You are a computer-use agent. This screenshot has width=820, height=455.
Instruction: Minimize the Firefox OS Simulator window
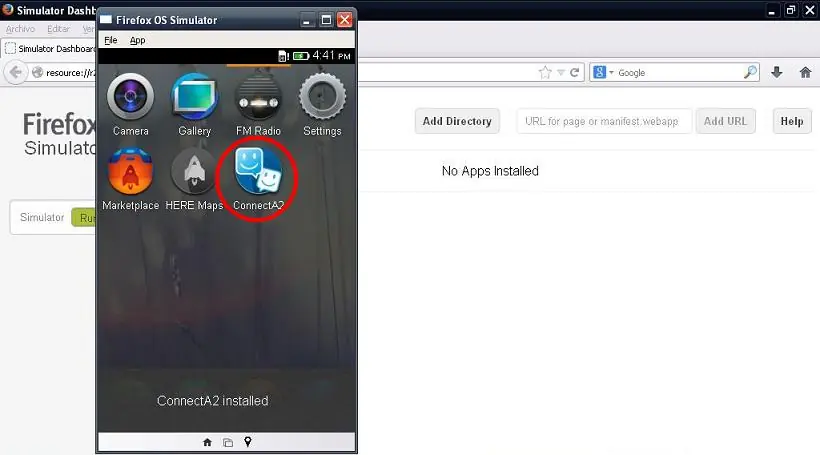307,20
